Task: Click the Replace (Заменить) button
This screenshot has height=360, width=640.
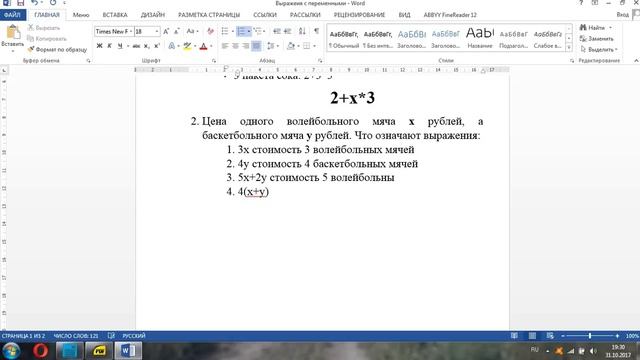Action: [x=596, y=38]
